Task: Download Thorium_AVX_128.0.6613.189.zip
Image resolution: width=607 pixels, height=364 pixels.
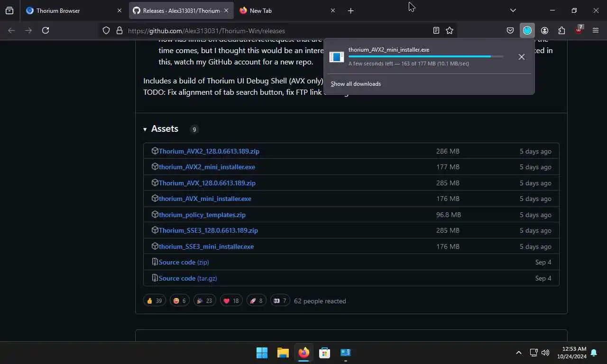Action: (207, 183)
